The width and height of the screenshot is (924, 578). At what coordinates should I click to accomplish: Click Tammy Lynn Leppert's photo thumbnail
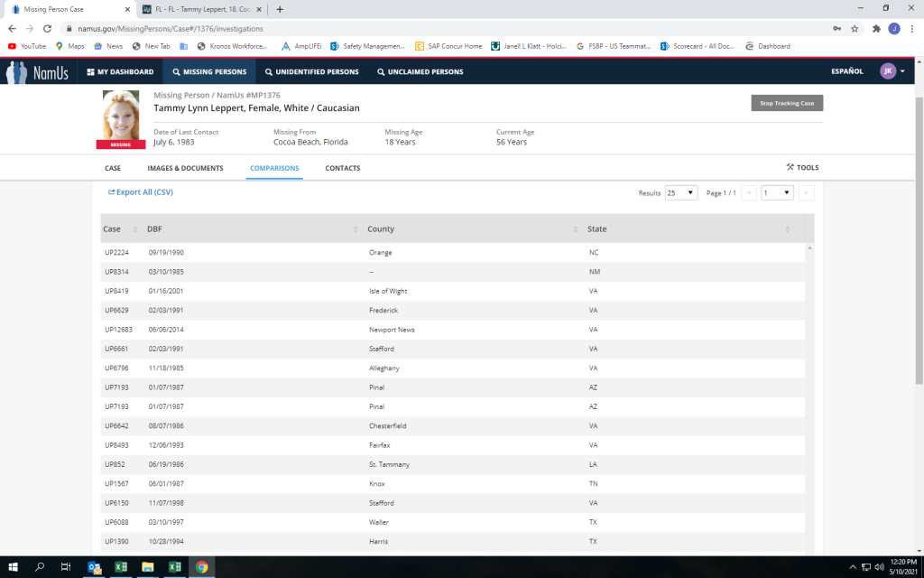coord(121,116)
